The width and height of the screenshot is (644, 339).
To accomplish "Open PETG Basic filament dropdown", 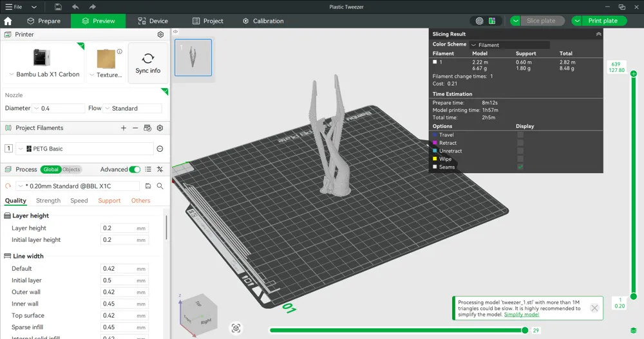I will click(x=84, y=149).
